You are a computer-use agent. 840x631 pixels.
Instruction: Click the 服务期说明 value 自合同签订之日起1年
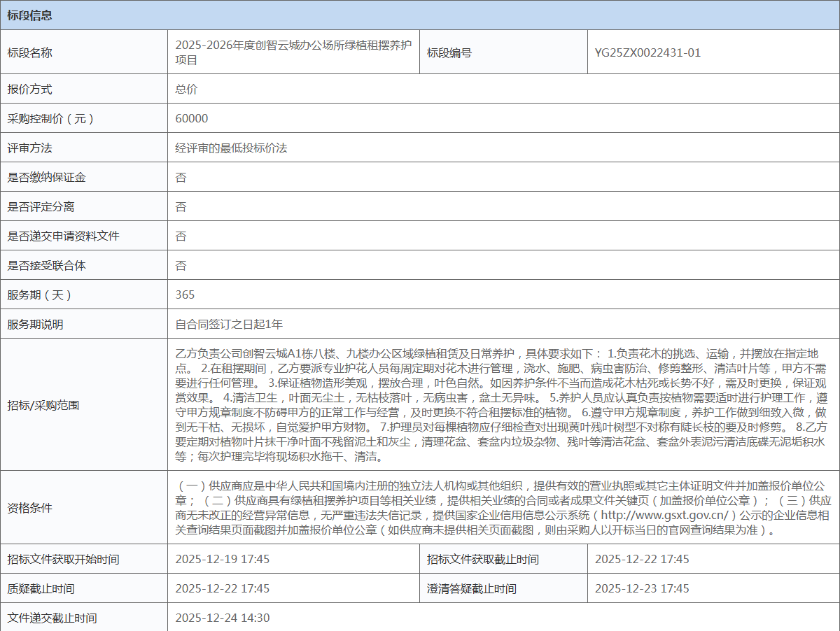(x=229, y=324)
